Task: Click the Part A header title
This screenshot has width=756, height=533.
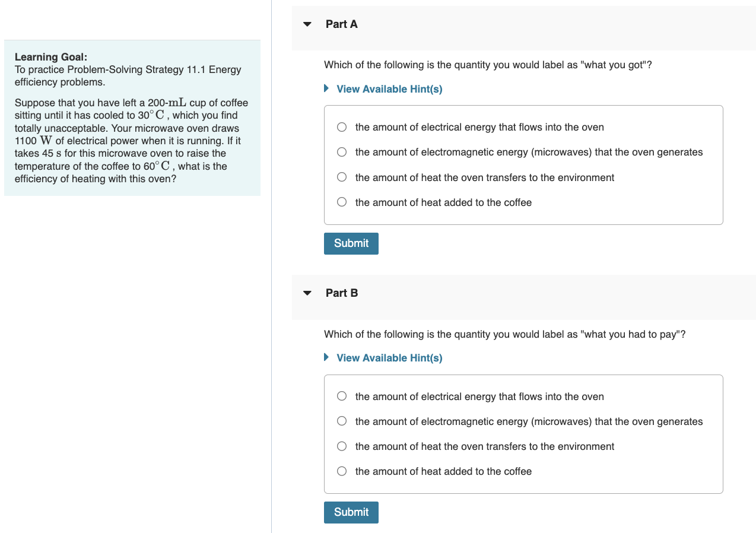Action: pos(341,24)
